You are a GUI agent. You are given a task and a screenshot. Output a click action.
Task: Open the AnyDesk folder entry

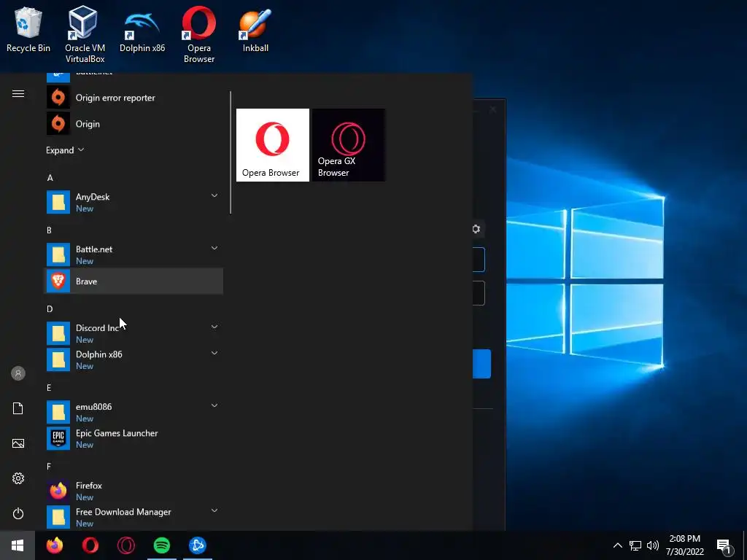(133, 203)
